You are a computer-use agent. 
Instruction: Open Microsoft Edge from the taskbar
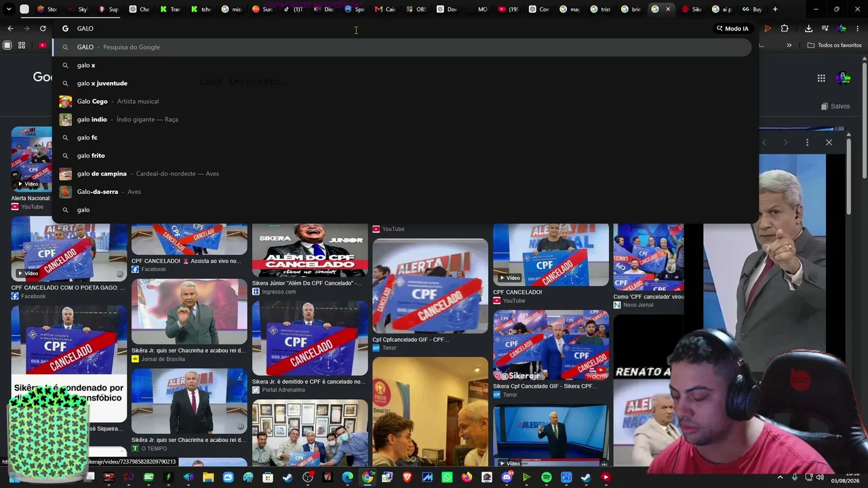pyautogui.click(x=347, y=478)
